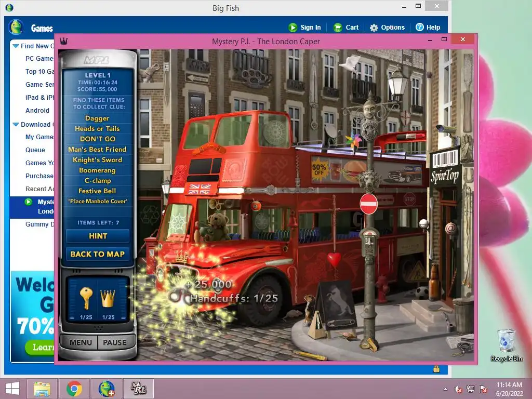This screenshot has width=532, height=399.
Task: Click C-clamp in item list
Action: pos(97,180)
